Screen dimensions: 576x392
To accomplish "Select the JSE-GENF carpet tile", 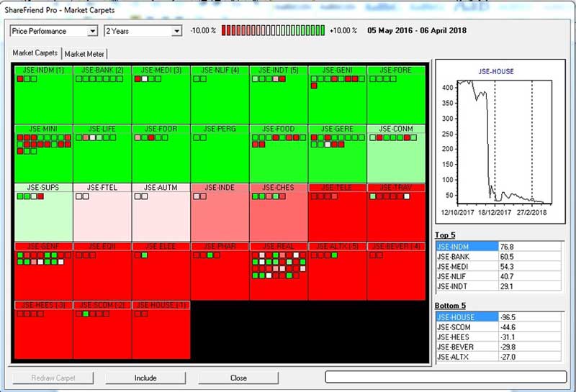I will point(44,271).
